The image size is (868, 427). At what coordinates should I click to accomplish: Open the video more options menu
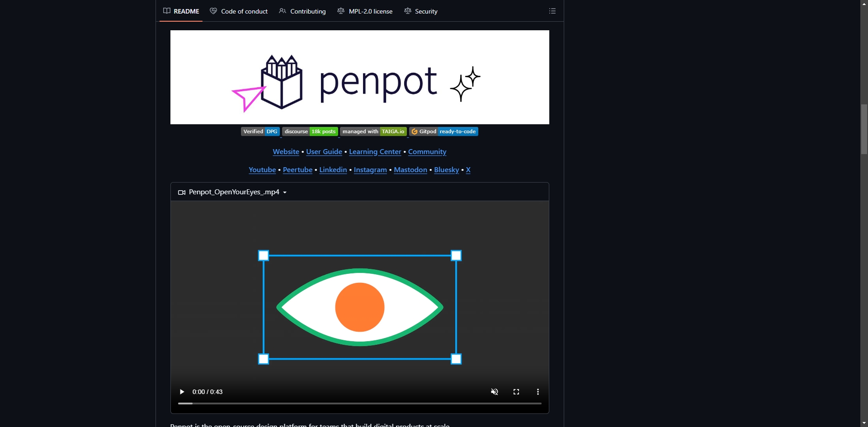coord(538,392)
